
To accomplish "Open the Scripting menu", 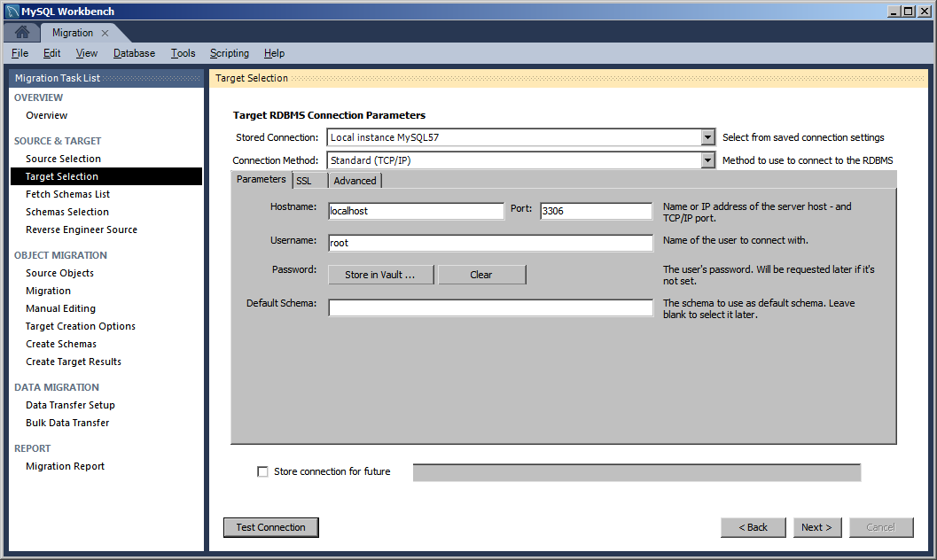I will 229,53.
